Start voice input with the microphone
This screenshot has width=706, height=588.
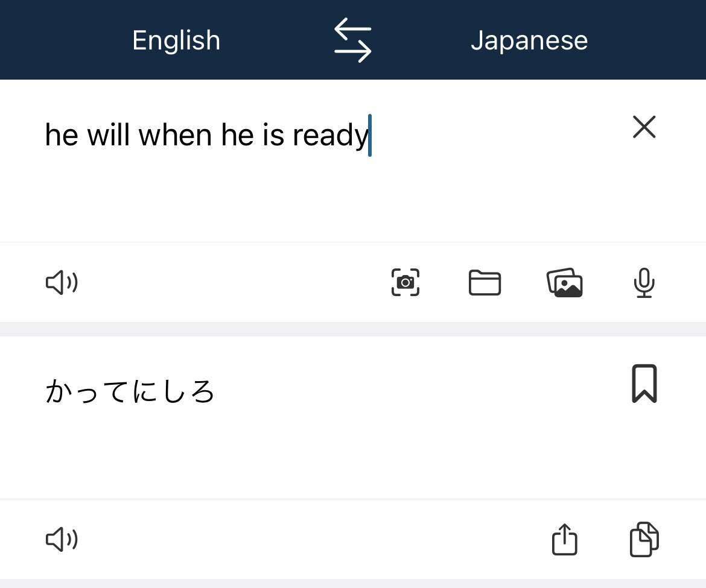pyautogui.click(x=644, y=282)
